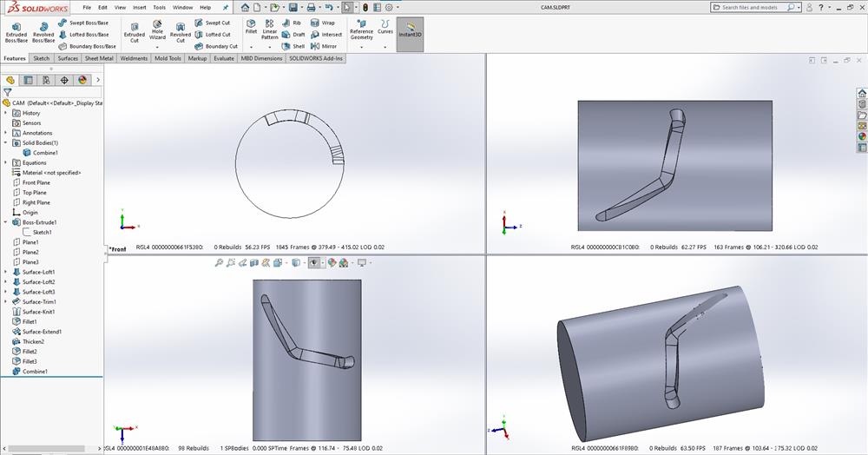Collapse the Boss-Extrude1 feature node
868x455 pixels.
pos(6,222)
